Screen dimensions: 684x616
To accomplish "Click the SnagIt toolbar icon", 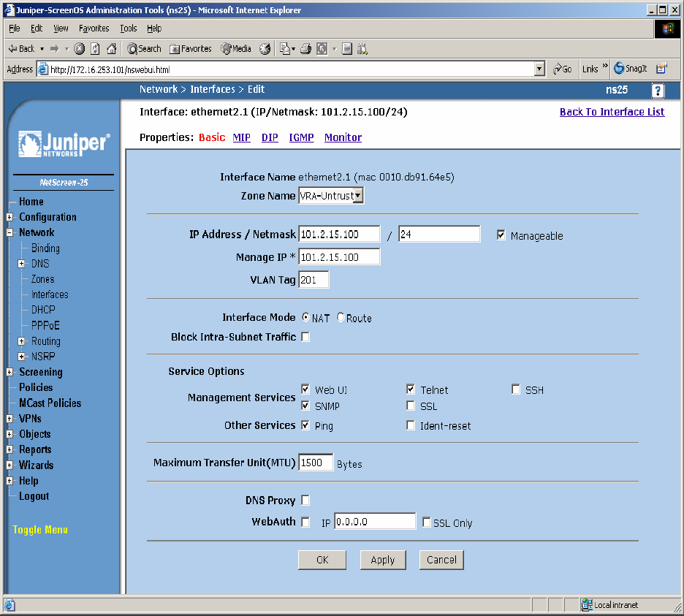I will click(631, 69).
